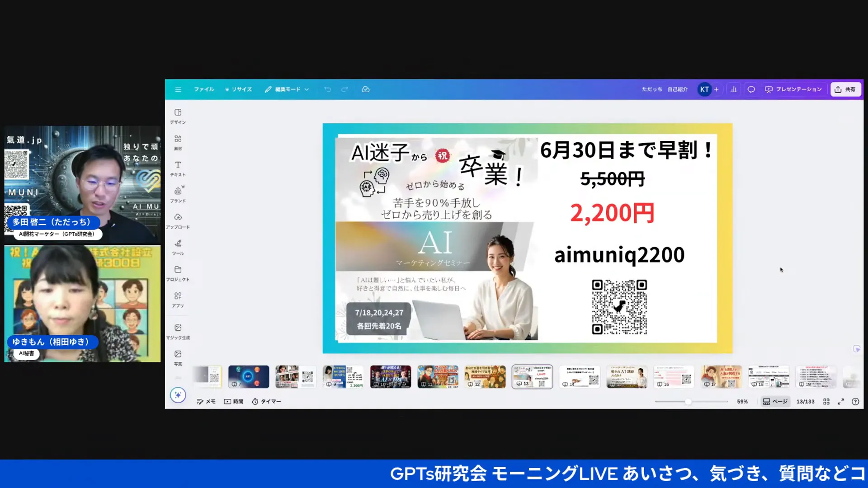Open the ツール panel
The width and height of the screenshot is (868, 488).
pos(178,247)
